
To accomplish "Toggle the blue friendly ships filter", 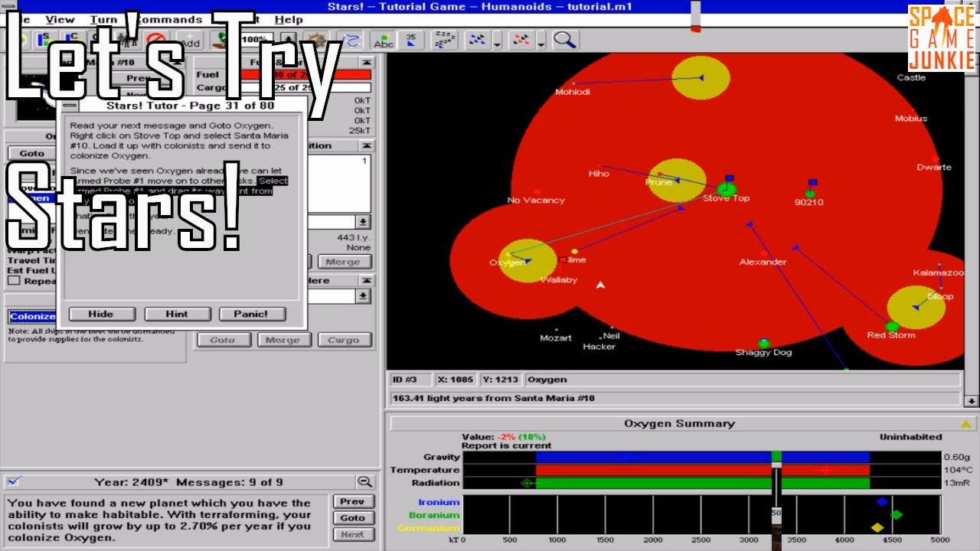I will pos(479,40).
